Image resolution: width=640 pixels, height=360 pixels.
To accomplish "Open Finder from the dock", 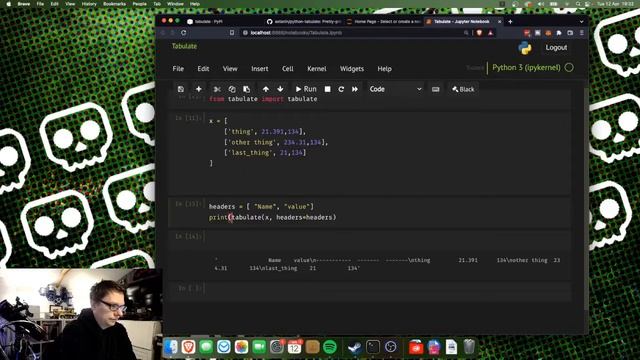I will [171, 347].
